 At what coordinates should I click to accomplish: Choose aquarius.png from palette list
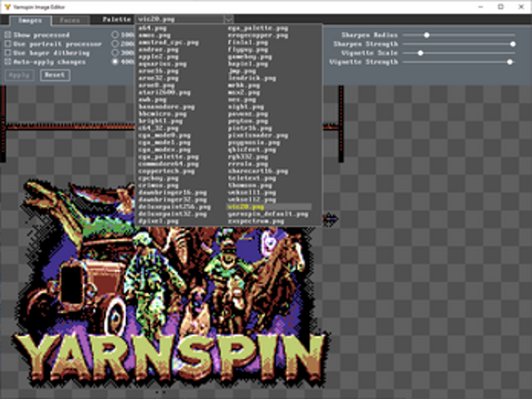pyautogui.click(x=162, y=64)
